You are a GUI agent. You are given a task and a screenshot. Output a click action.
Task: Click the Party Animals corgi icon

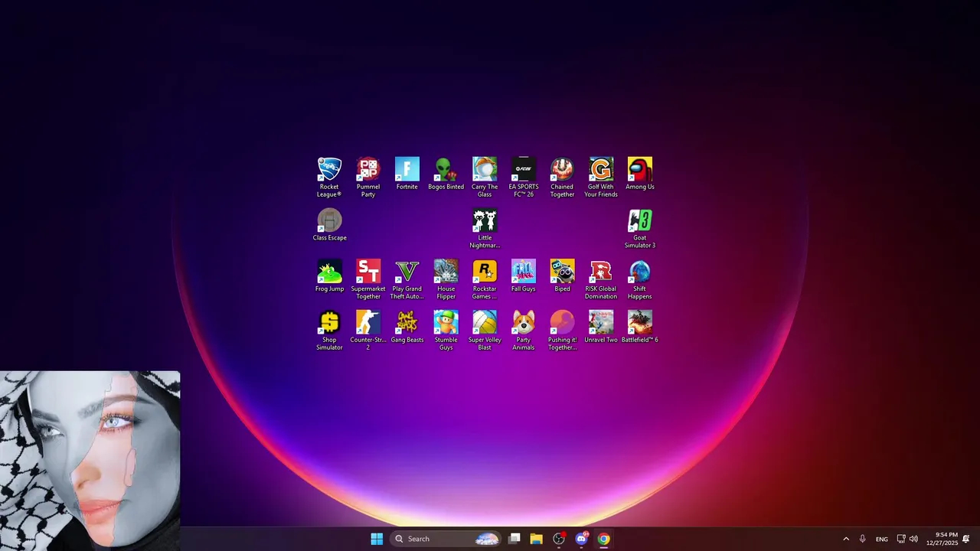click(524, 331)
